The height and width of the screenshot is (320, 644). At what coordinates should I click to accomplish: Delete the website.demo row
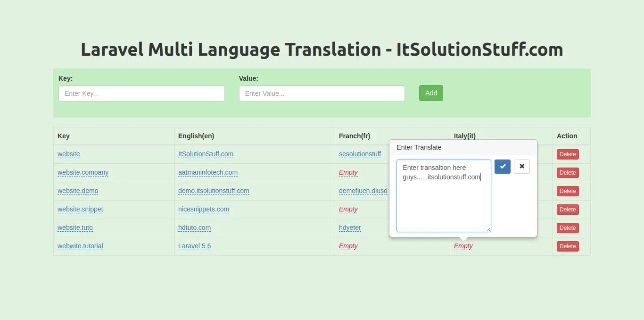point(568,191)
